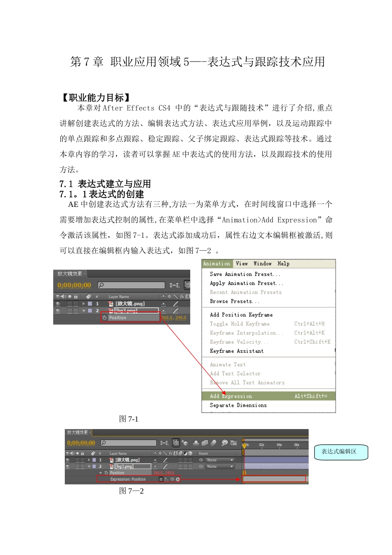Screen dimensions: 392x555
Task: Click shy switch of 放大镜.png layer in Figure 7-1
Action: click(x=163, y=304)
